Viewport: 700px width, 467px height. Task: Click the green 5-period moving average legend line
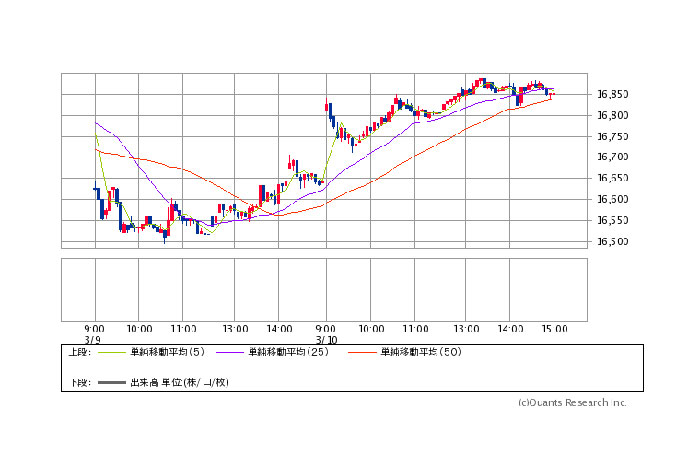point(110,352)
